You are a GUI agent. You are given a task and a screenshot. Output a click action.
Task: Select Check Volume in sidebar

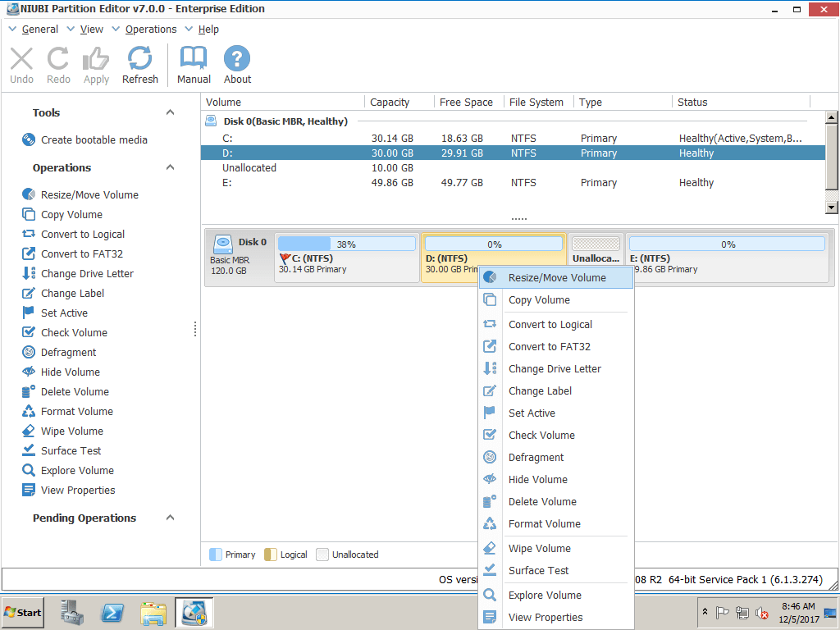[x=65, y=333]
